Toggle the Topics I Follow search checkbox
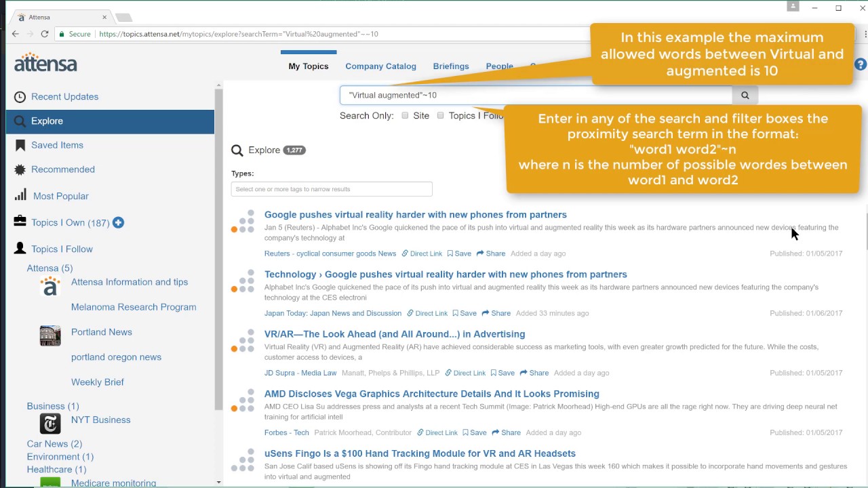 (x=440, y=116)
